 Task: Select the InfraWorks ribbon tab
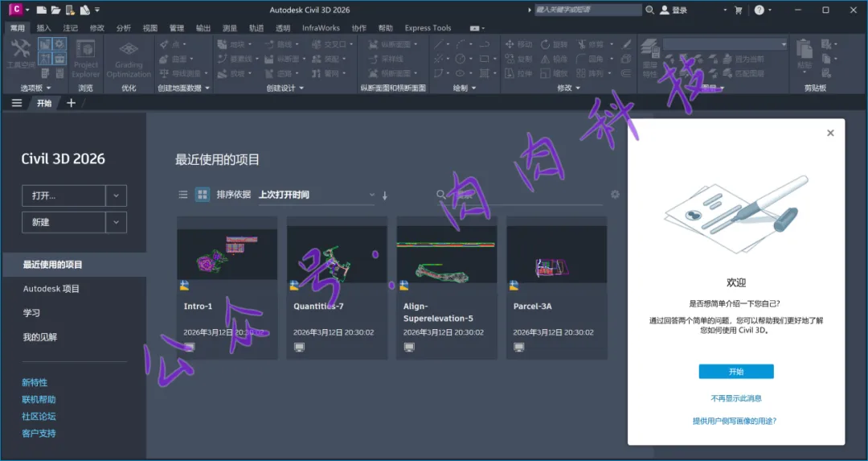(321, 28)
